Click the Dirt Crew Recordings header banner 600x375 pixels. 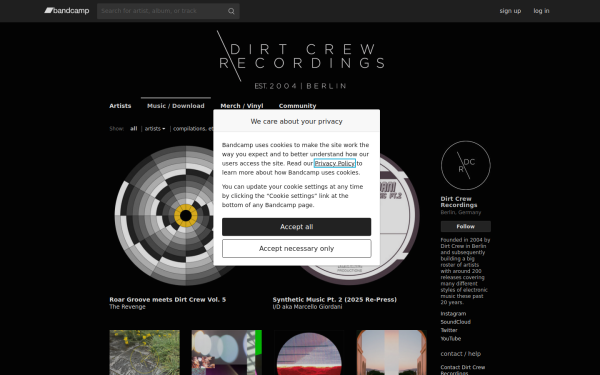point(300,60)
